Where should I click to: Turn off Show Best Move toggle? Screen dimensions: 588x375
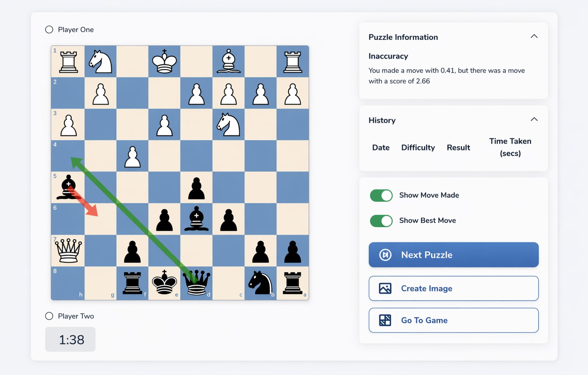point(381,221)
